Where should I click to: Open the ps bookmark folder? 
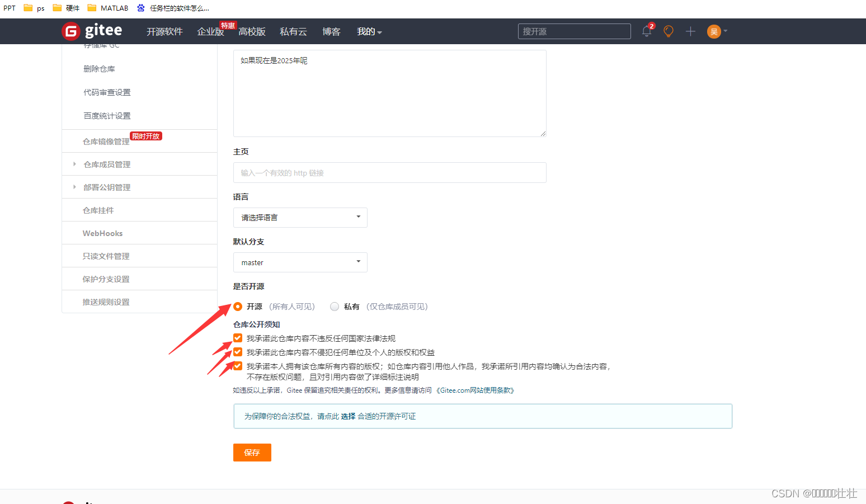coord(34,8)
